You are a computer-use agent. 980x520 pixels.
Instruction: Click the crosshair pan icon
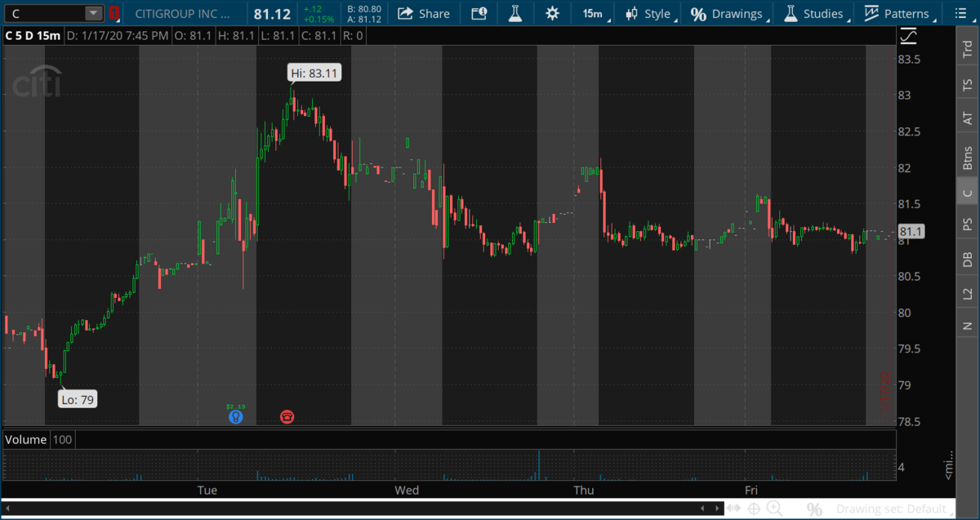753,509
